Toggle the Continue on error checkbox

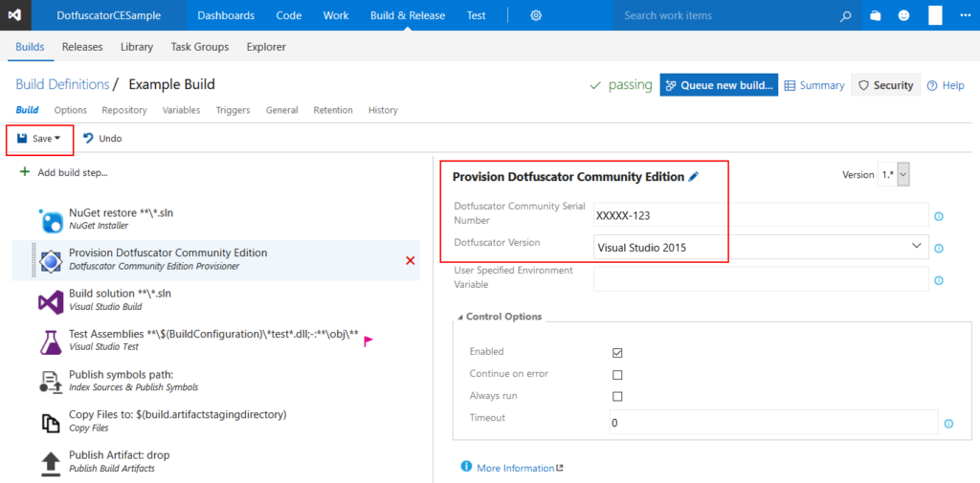[617, 375]
